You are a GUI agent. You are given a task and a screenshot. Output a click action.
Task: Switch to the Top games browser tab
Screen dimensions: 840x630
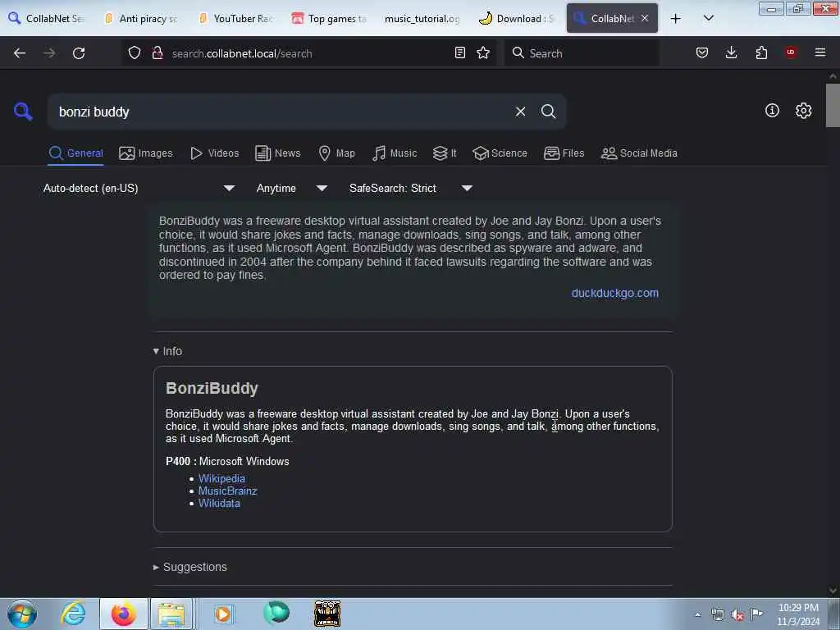(330, 18)
